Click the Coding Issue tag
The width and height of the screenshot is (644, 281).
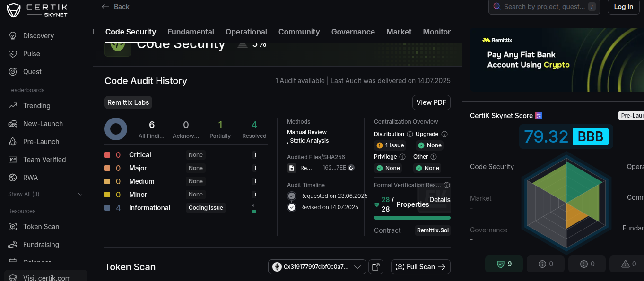click(x=206, y=208)
